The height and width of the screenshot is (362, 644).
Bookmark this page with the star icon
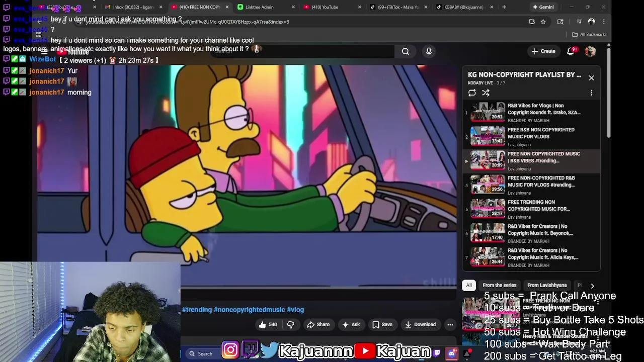pyautogui.click(x=543, y=22)
